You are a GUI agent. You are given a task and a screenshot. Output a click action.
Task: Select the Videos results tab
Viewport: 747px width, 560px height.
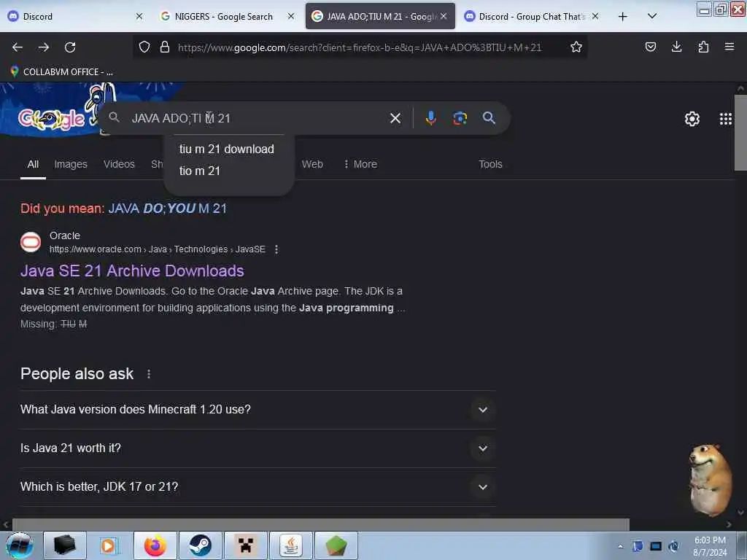tap(119, 164)
